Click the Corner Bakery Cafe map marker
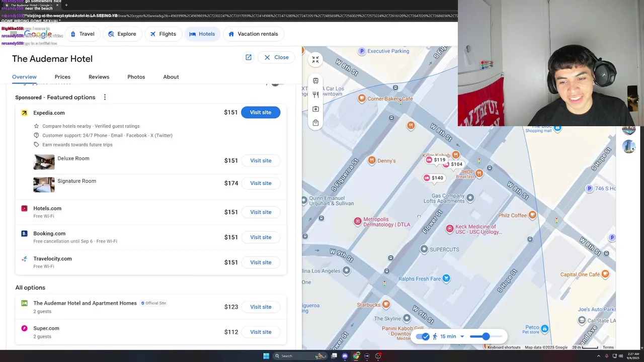 pos(361,99)
